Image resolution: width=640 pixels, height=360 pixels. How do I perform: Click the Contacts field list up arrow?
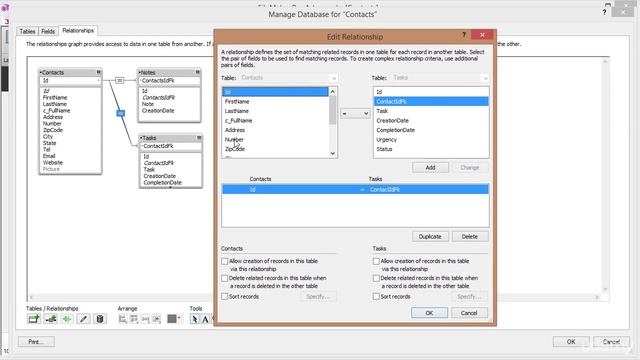point(333,91)
